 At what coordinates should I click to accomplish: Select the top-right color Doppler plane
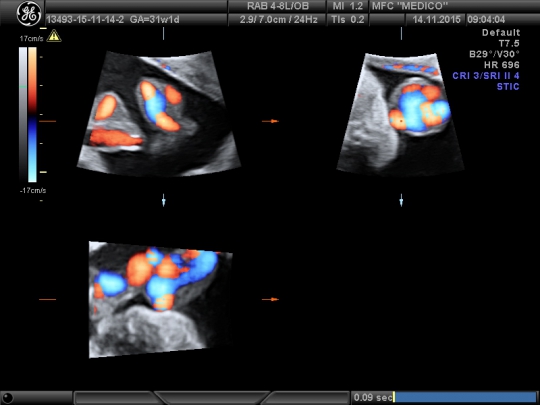(x=400, y=114)
